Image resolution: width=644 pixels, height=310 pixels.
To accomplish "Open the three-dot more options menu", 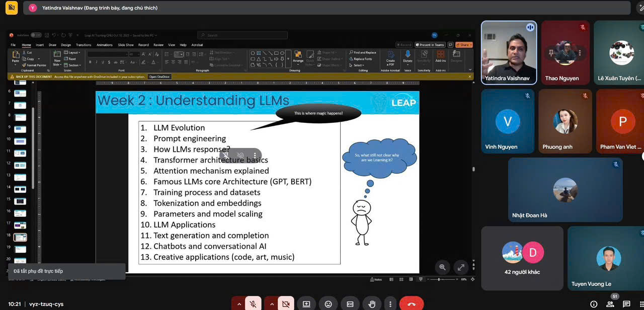I will coord(390,304).
